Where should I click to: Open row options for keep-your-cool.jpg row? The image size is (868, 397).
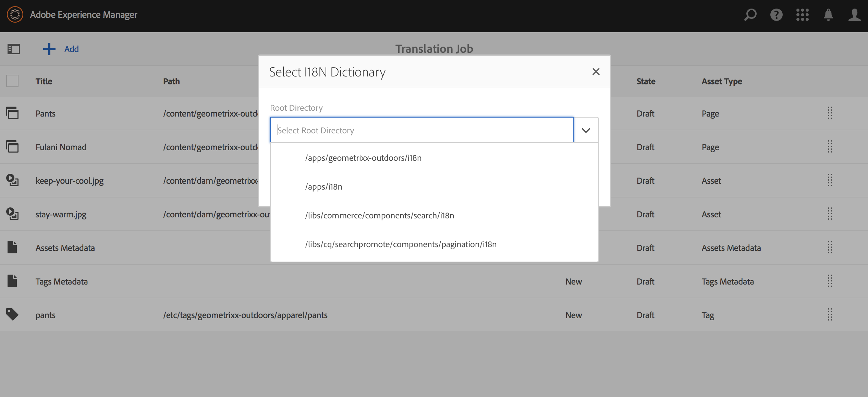tap(830, 180)
